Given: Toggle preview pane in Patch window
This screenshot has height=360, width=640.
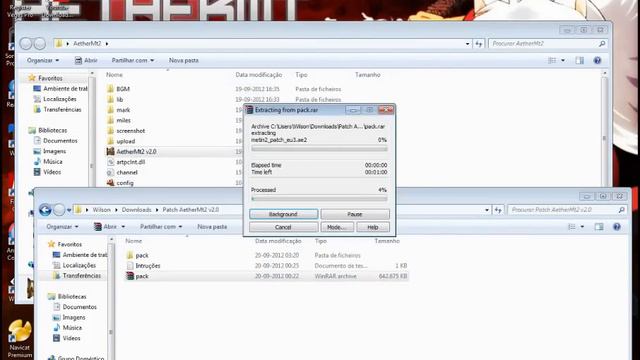Looking at the screenshot, I should pyautogui.click(x=599, y=227).
